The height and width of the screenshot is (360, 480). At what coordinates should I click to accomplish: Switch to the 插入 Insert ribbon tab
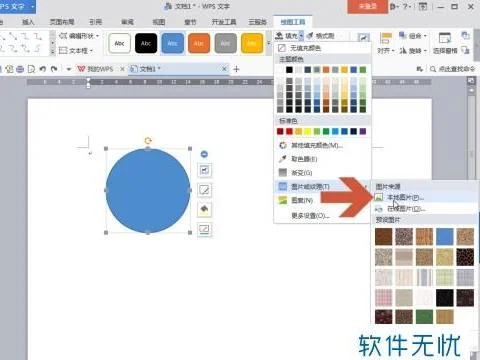point(28,22)
